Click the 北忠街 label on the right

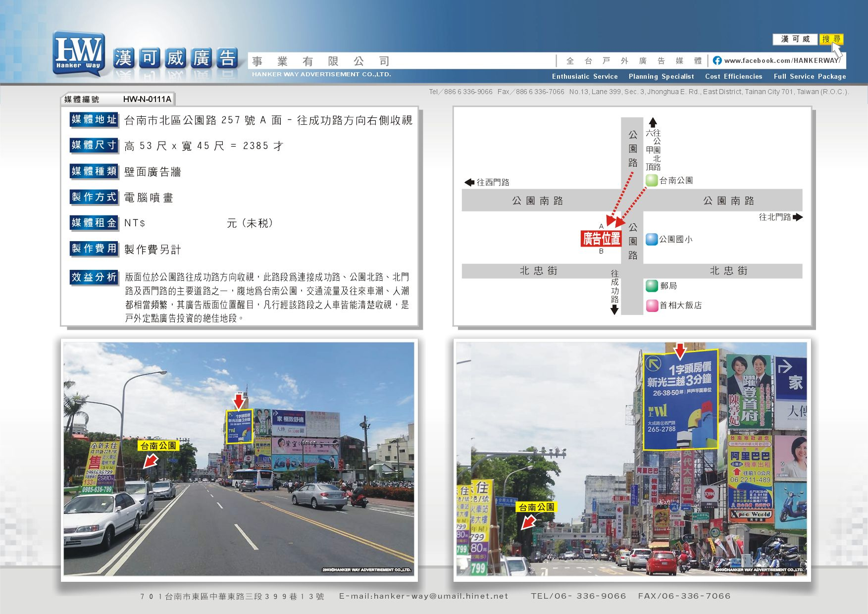pyautogui.click(x=729, y=271)
